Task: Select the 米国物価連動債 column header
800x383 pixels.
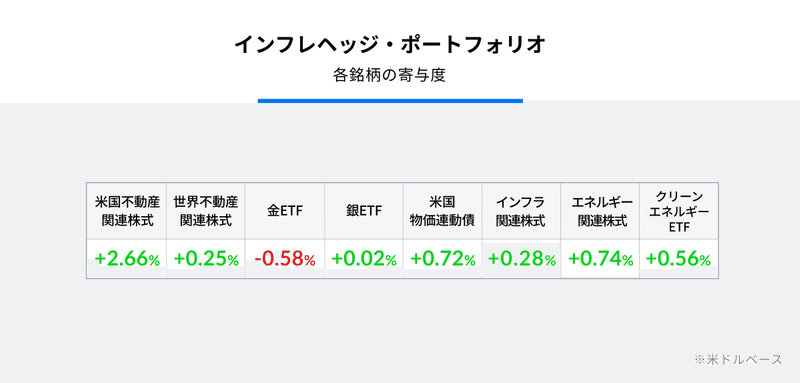Action: pyautogui.click(x=442, y=211)
